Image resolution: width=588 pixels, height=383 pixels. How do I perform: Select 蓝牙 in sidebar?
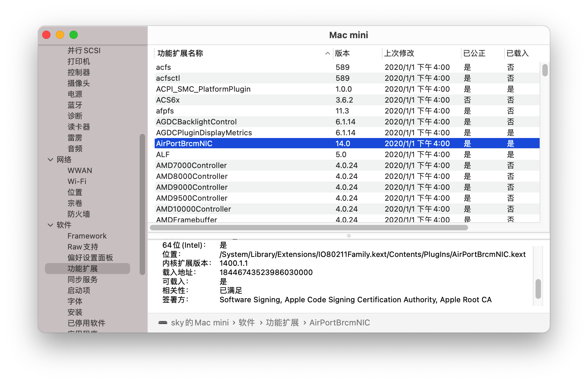tap(75, 105)
